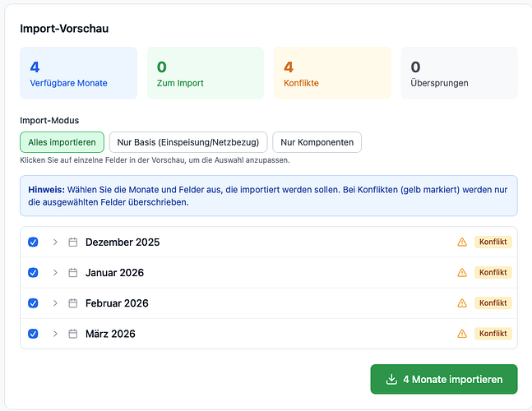This screenshot has height=411, width=532.
Task: Click warning triangle in Dezember 2025 row
Action: coord(462,242)
